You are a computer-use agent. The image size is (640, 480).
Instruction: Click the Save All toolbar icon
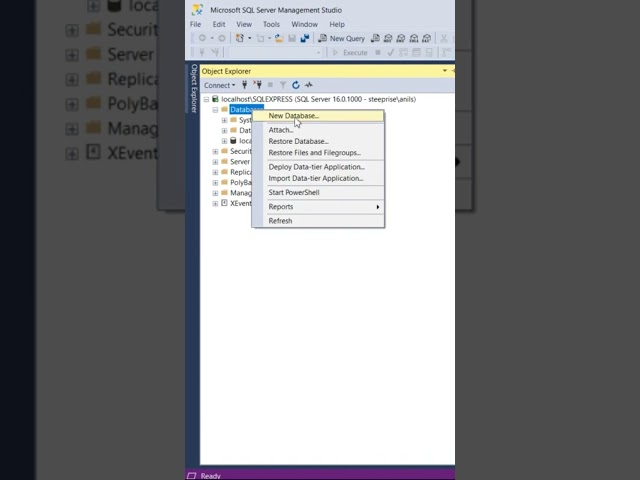click(305, 38)
